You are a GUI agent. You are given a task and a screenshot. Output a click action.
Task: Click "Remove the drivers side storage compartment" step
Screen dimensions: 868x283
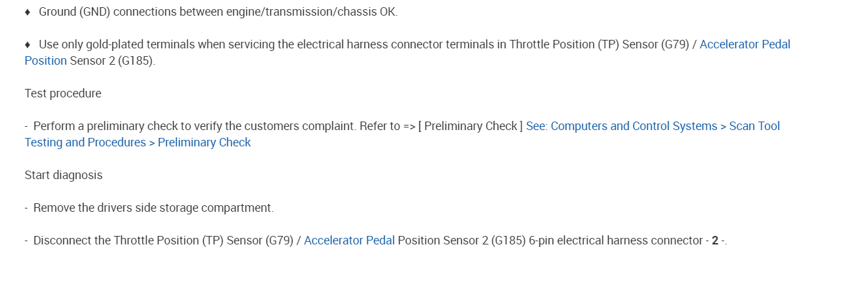[153, 208]
